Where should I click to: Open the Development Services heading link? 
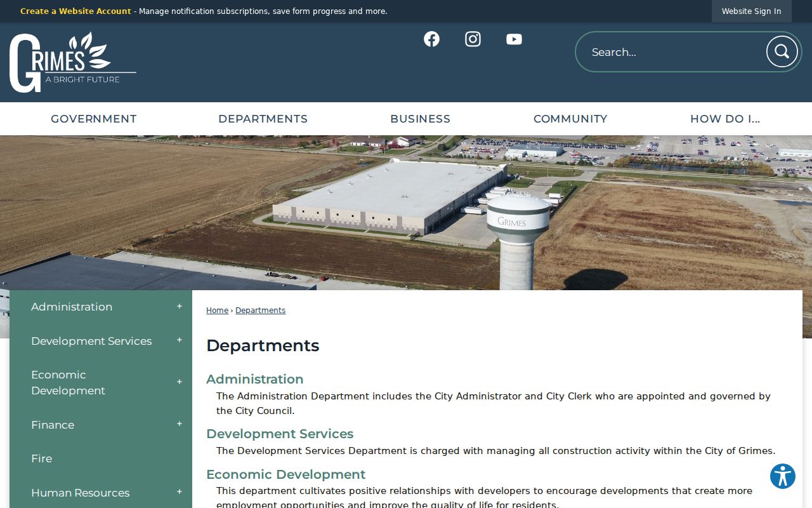point(280,434)
